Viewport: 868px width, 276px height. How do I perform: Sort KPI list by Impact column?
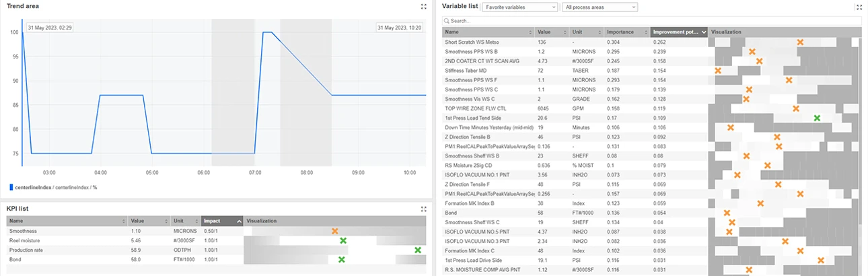tap(222, 221)
